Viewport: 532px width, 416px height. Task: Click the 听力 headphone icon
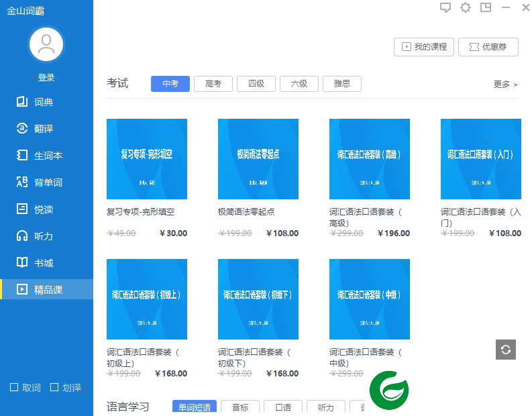(x=22, y=236)
